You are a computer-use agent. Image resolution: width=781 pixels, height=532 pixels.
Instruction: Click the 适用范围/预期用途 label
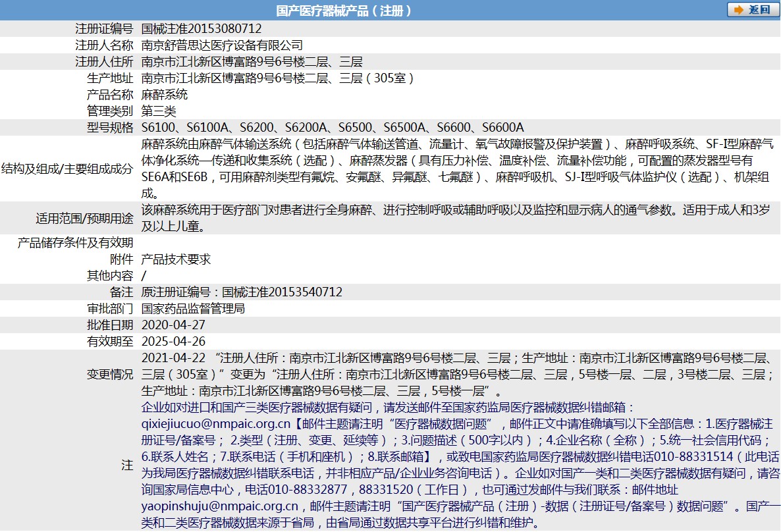coord(84,218)
